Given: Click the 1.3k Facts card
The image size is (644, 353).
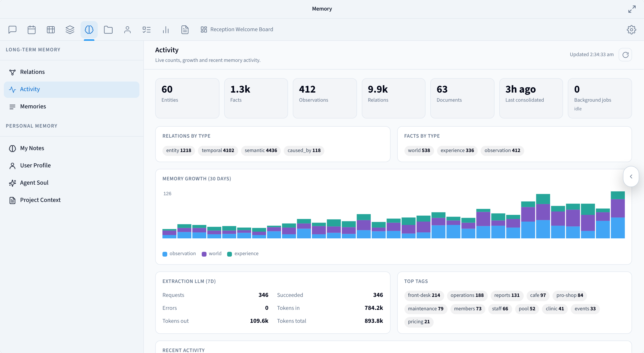Looking at the screenshot, I should tap(256, 98).
